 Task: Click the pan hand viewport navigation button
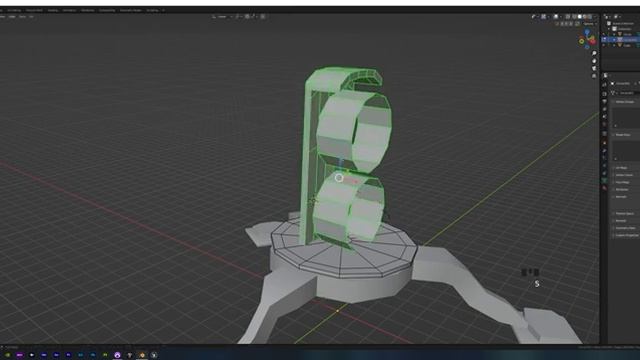point(594,61)
